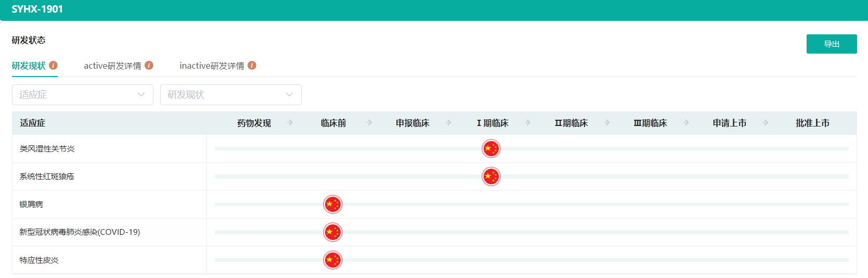Screen dimensions: 868x278
Task: Switch to the inactive研发详情 tab
Action: click(x=212, y=66)
